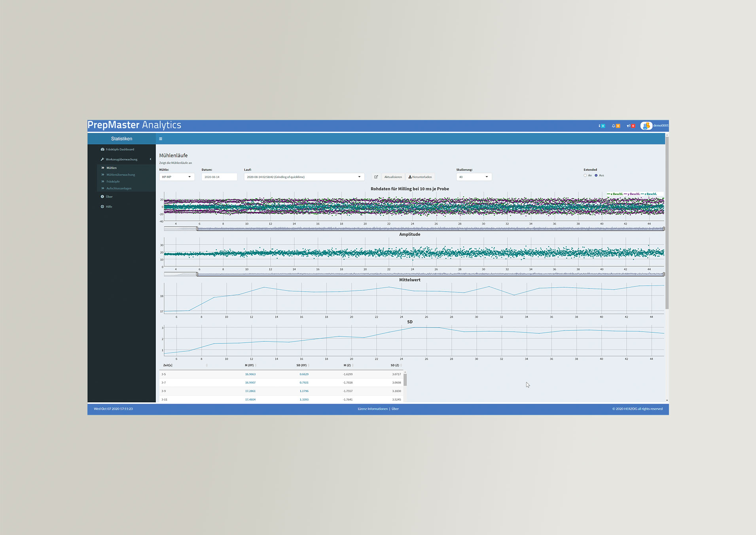Click the PrepMaster Analytics title
This screenshot has height=535, width=756.
135,125
